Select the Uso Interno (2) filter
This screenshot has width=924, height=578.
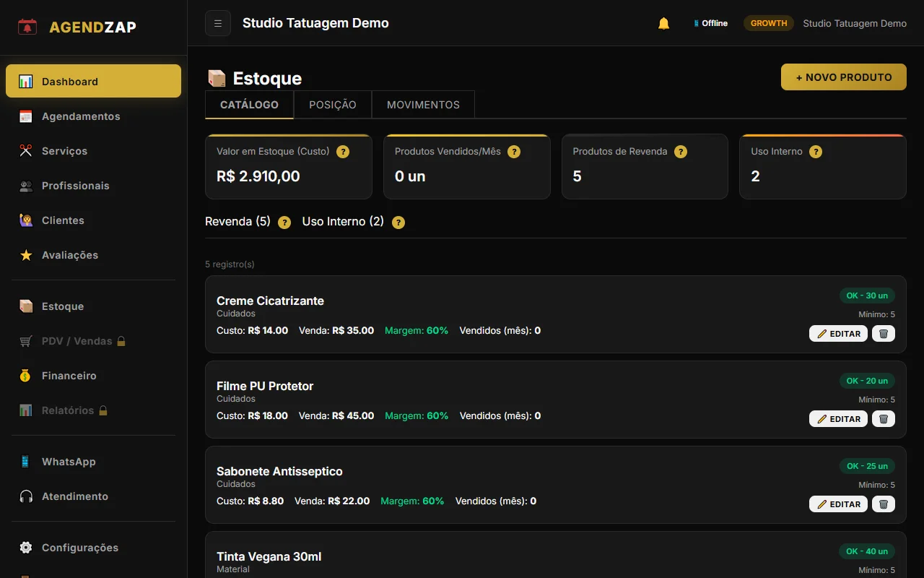point(343,222)
